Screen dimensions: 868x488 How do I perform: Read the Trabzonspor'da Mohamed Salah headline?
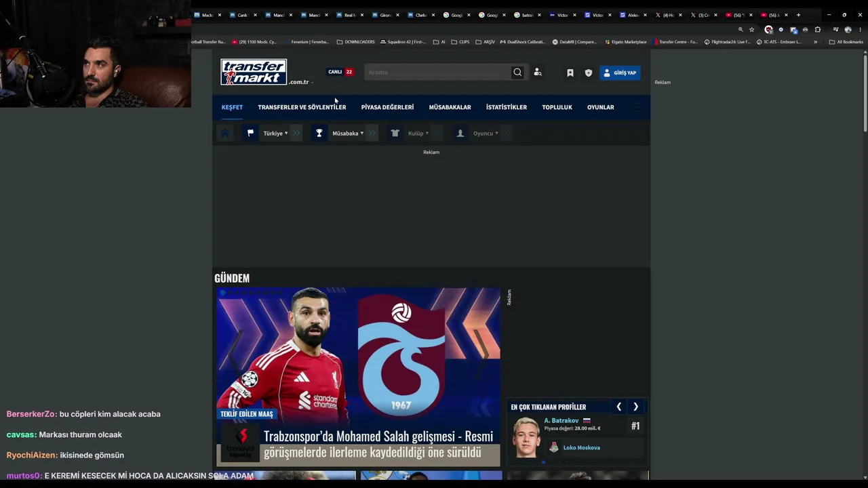pyautogui.click(x=378, y=444)
